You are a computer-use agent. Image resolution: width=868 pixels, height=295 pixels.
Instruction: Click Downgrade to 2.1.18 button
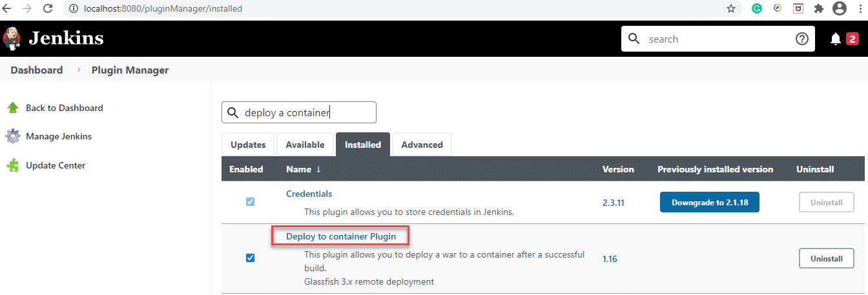tap(709, 202)
